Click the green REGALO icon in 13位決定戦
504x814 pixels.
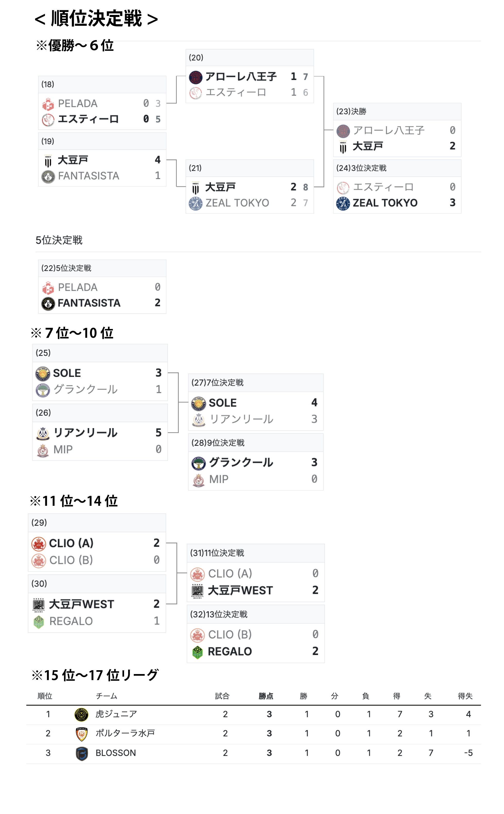click(197, 652)
